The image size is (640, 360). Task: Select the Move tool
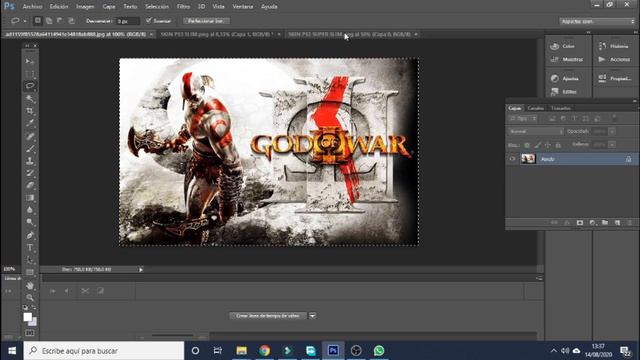30,61
